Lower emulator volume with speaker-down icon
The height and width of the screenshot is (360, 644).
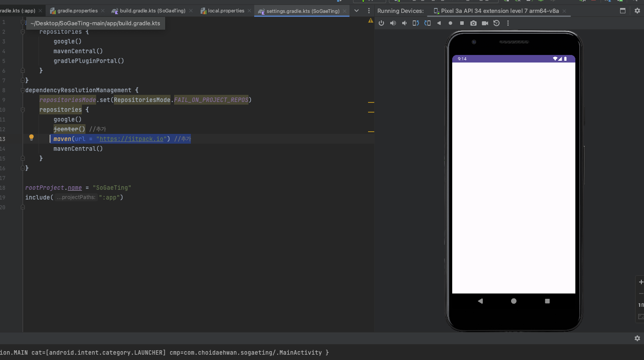[404, 23]
